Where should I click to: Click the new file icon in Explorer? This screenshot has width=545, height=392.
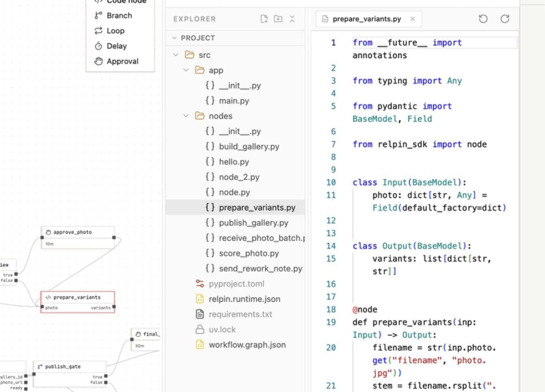[x=264, y=19]
